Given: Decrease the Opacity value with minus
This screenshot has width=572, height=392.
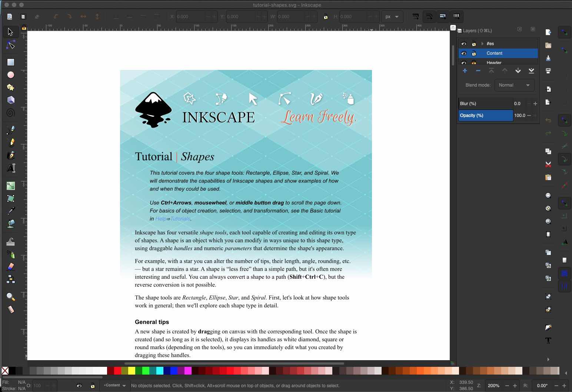Looking at the screenshot, I should (x=529, y=115).
